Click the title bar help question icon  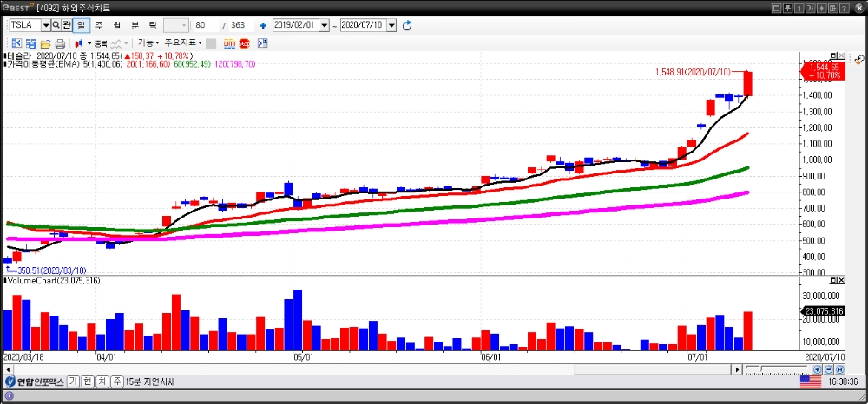[845, 9]
